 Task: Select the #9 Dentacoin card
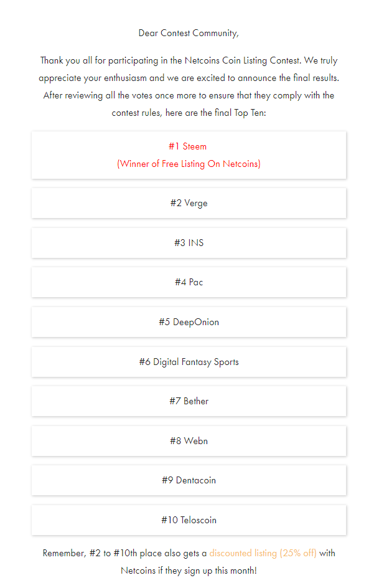189,480
